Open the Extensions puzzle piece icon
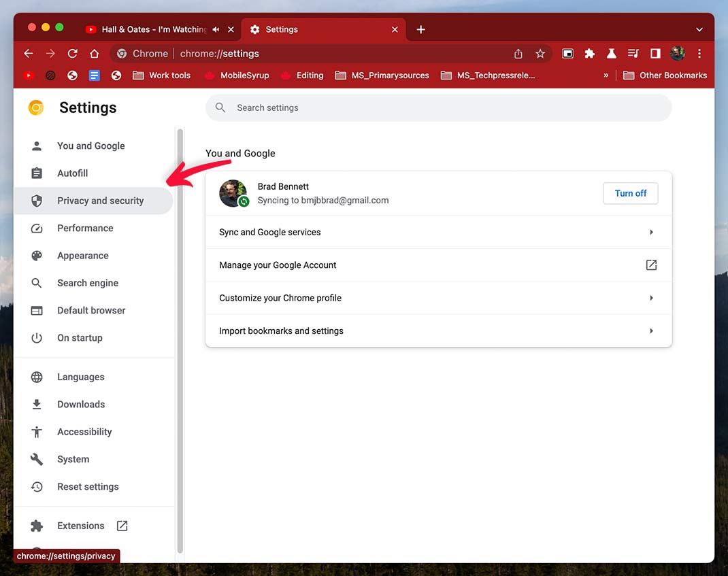The width and height of the screenshot is (728, 576). [x=590, y=54]
